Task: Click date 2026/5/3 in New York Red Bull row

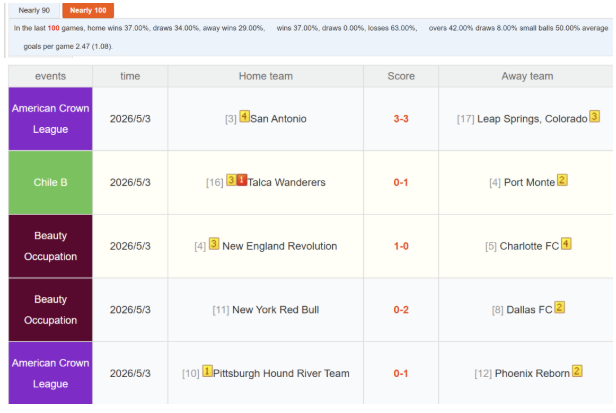Action: tap(130, 310)
